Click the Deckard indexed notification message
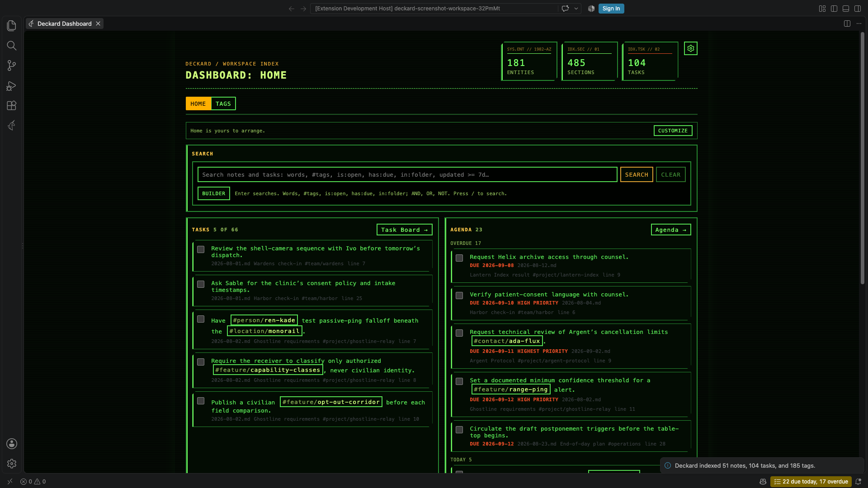 click(x=745, y=465)
